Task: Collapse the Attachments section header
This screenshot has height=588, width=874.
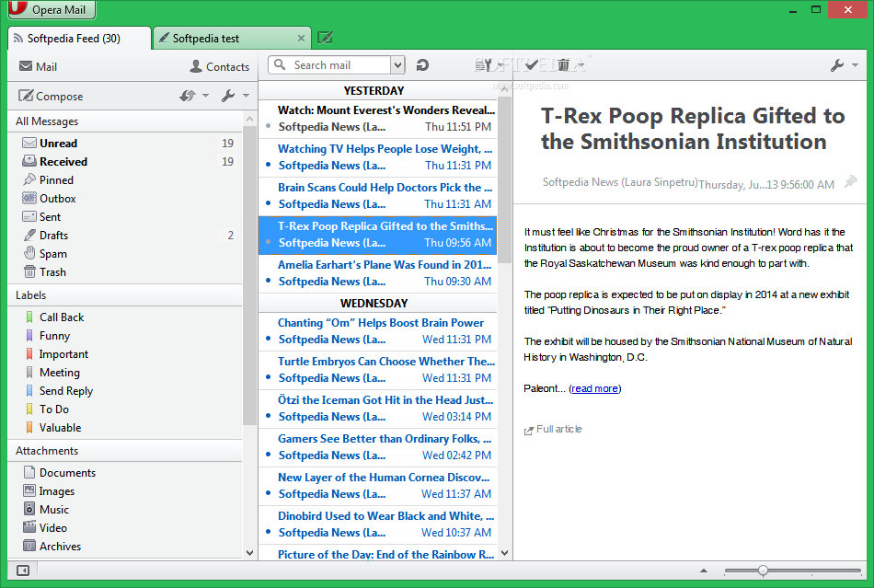Action: point(125,450)
